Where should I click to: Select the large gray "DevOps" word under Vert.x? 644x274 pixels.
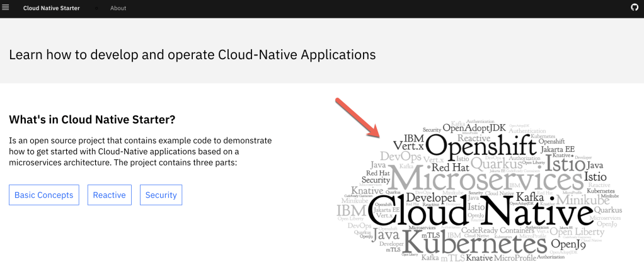[x=400, y=157]
